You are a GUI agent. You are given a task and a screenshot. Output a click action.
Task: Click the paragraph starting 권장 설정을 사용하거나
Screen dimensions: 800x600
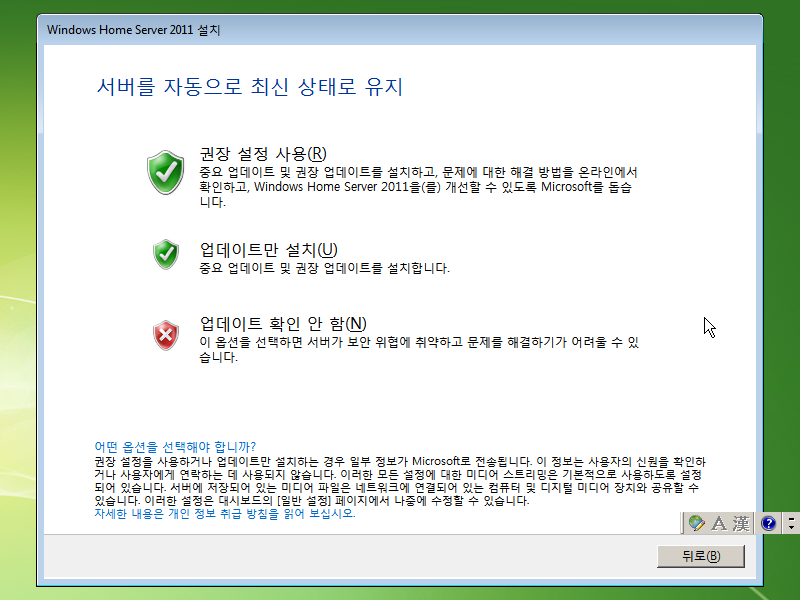[400, 481]
